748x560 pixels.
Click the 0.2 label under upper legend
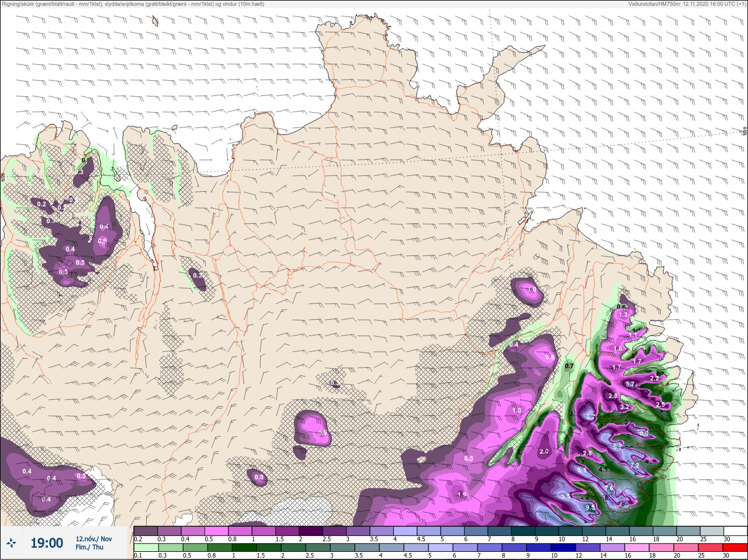[x=137, y=538]
